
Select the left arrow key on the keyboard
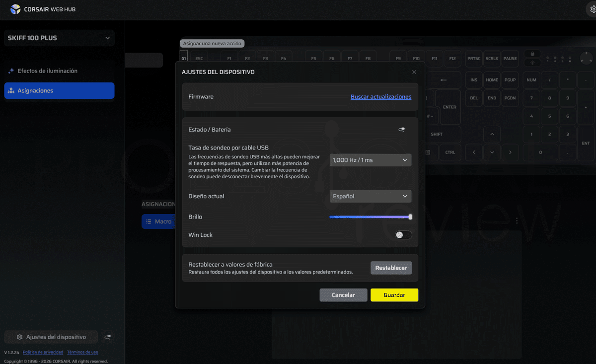point(474,152)
